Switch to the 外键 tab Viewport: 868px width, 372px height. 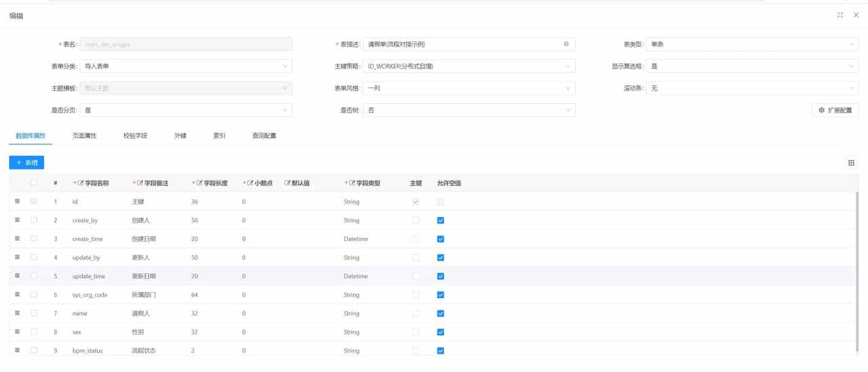180,136
